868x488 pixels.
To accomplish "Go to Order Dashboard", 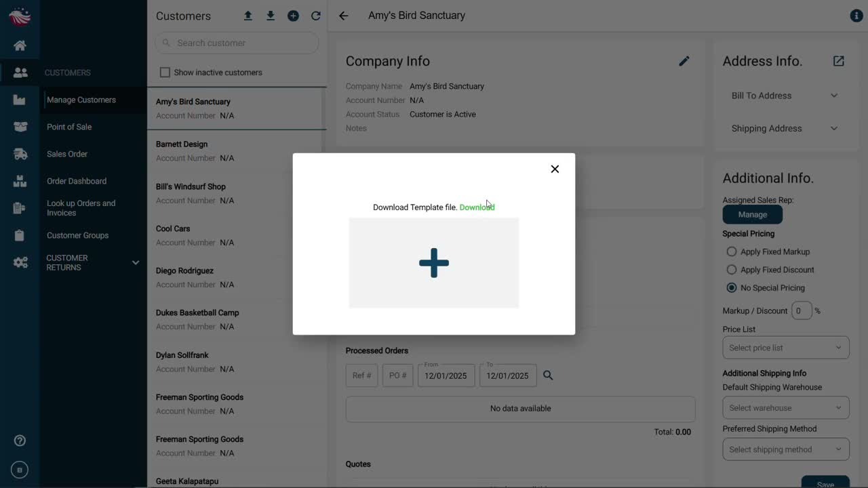I will (x=77, y=181).
